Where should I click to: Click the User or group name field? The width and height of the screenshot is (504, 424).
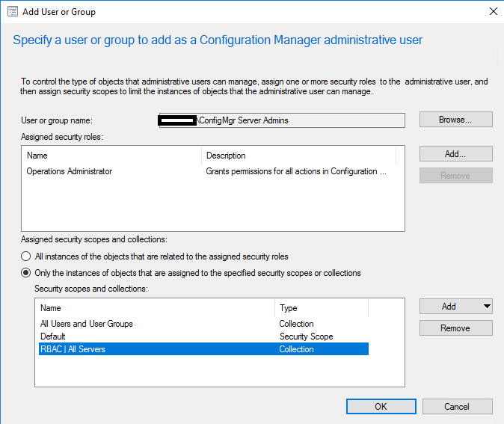(282, 120)
